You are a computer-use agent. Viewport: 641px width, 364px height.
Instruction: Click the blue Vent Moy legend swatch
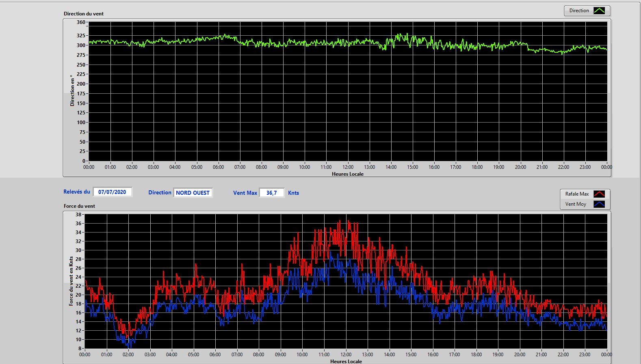599,204
